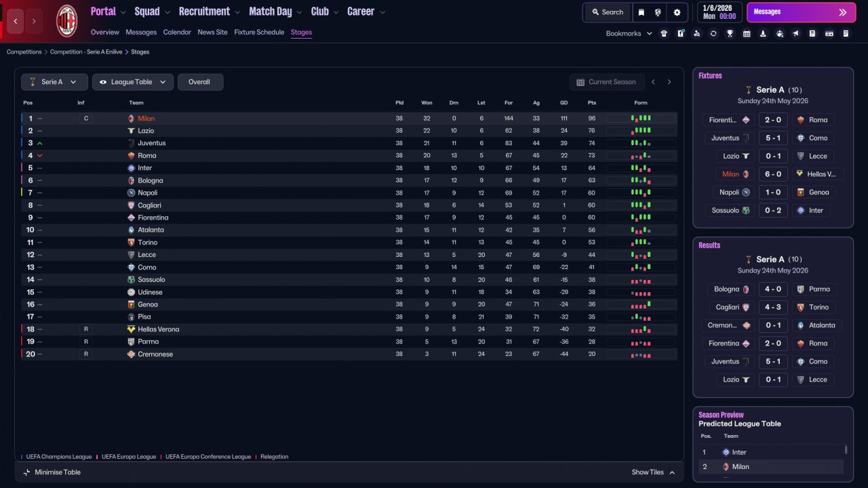
Task: Select the Lazio row in the table
Action: (x=349, y=131)
